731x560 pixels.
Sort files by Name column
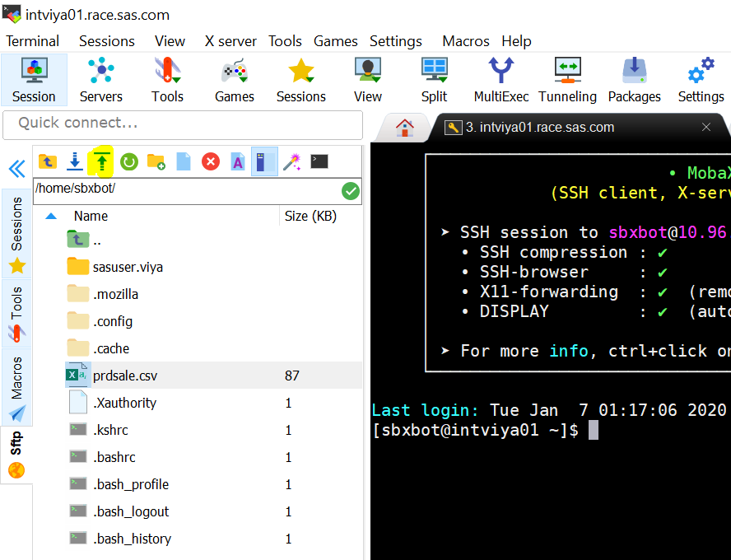point(91,216)
